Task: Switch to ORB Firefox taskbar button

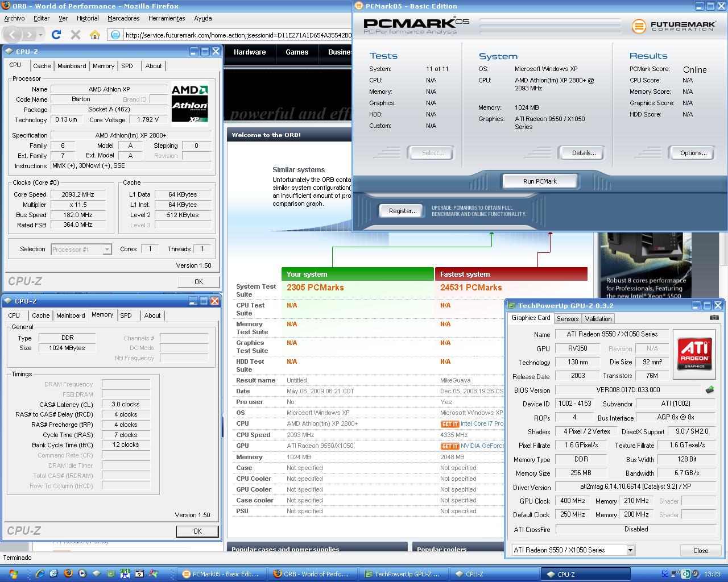Action: pos(313,574)
